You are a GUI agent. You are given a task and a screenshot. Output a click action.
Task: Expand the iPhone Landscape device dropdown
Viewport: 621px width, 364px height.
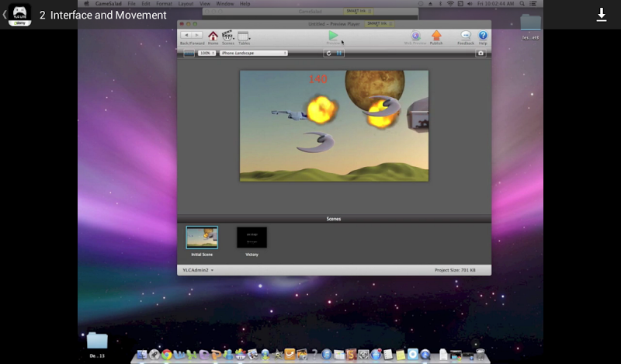[x=253, y=53]
